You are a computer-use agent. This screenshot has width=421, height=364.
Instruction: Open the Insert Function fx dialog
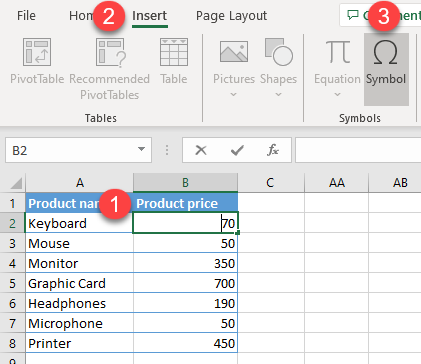pos(273,150)
